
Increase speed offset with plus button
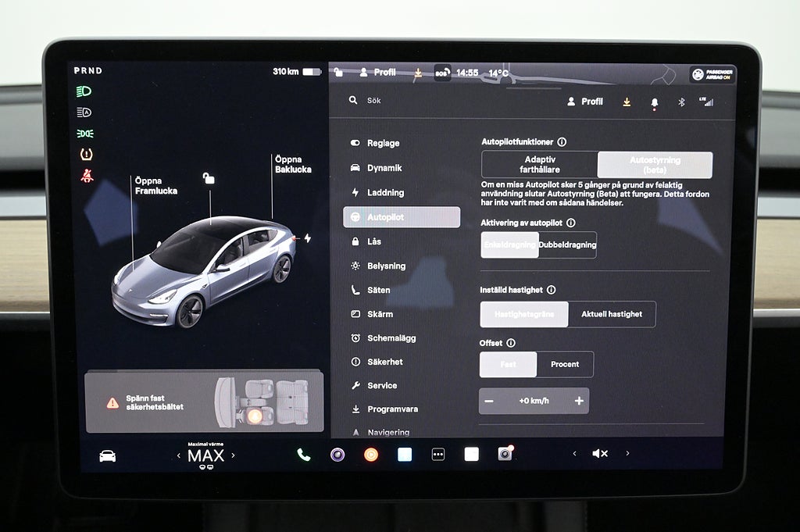pos(579,401)
